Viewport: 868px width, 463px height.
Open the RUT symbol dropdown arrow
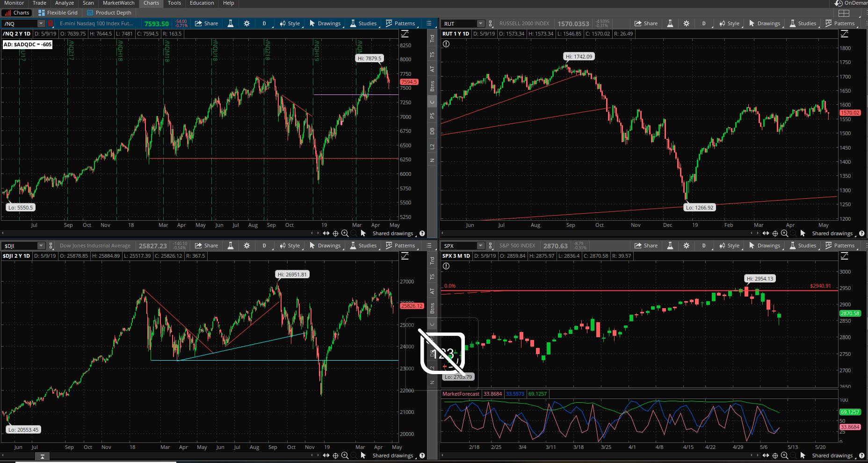pyautogui.click(x=481, y=23)
